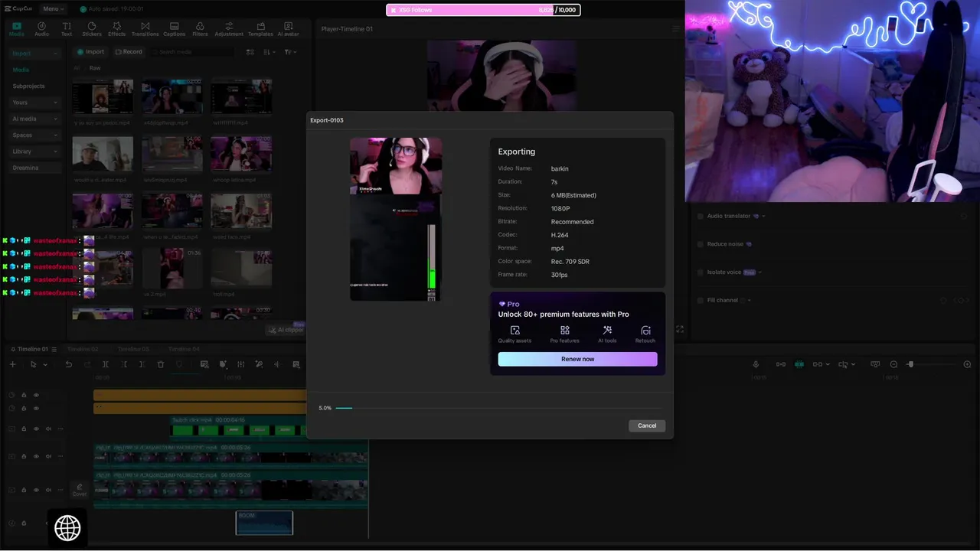Expand the Spaces sidebar section
This screenshot has width=980, height=551.
[55, 135]
